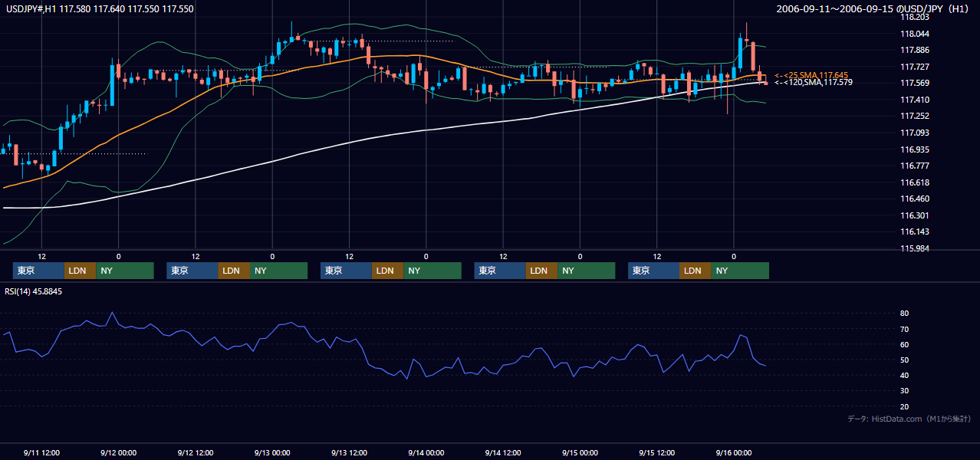
Task: Select the 9/14 12:00 time axis label
Action: (503, 453)
